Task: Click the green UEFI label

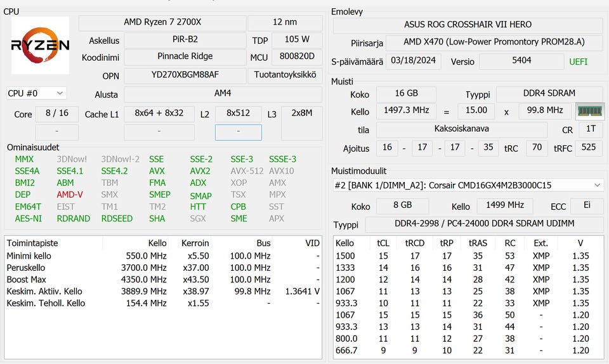Action: coord(578,62)
